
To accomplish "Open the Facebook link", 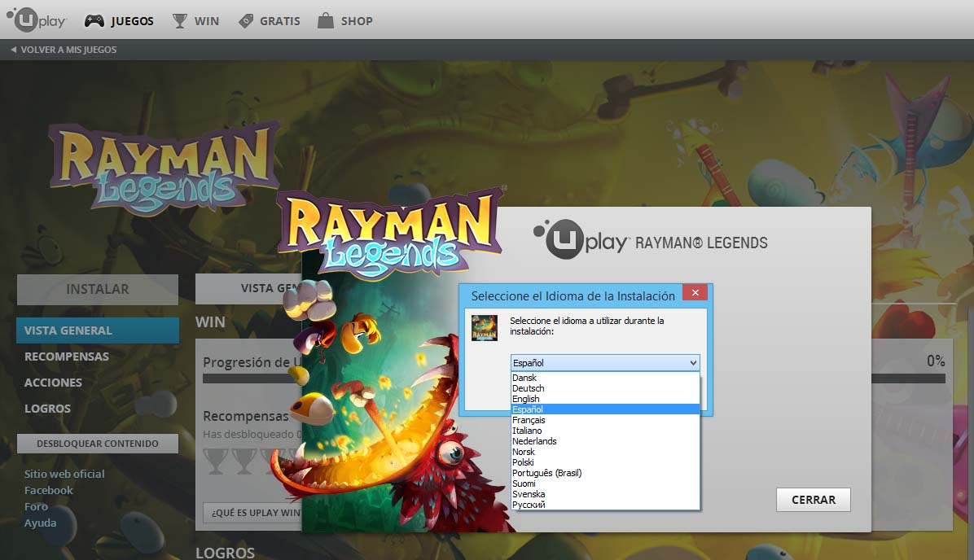I will coord(48,491).
